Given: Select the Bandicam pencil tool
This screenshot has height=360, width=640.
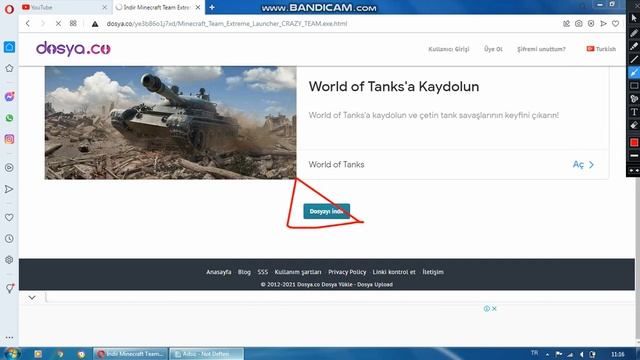Looking at the screenshot, I should pyautogui.click(x=634, y=33).
